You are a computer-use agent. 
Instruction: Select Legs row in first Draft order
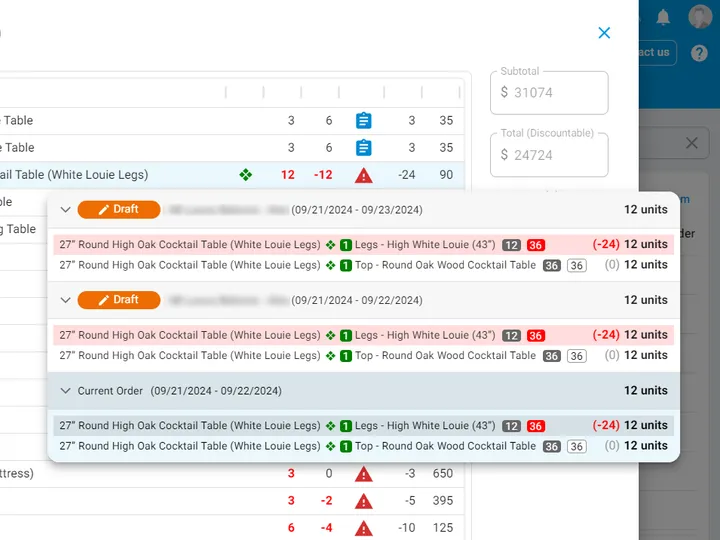364,244
